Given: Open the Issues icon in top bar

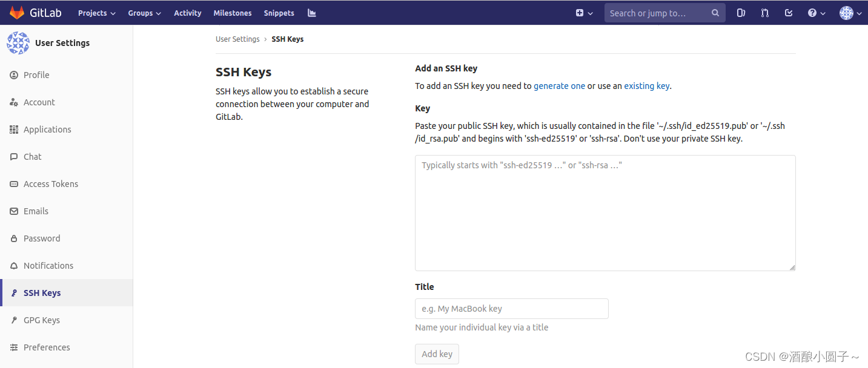Looking at the screenshot, I should [741, 13].
